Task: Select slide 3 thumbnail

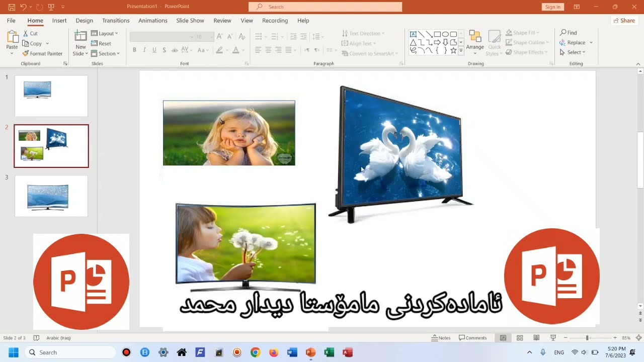Action: pyautogui.click(x=51, y=196)
